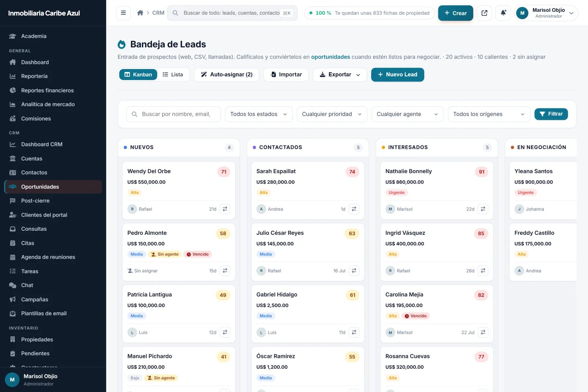
Task: Click the transfer icon on Carolina Mejía card
Action: tap(483, 332)
